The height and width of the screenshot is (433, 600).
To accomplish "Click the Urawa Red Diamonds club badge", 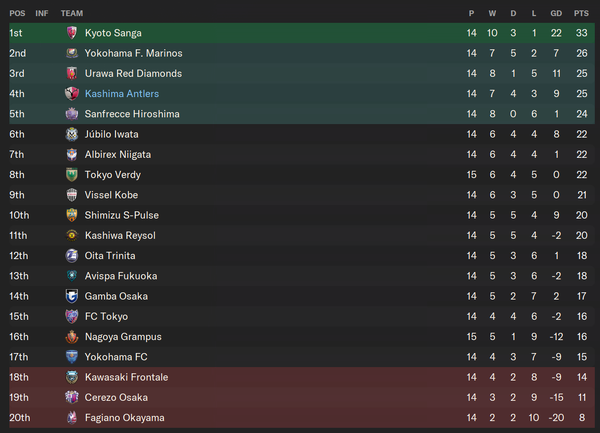I will tap(72, 73).
